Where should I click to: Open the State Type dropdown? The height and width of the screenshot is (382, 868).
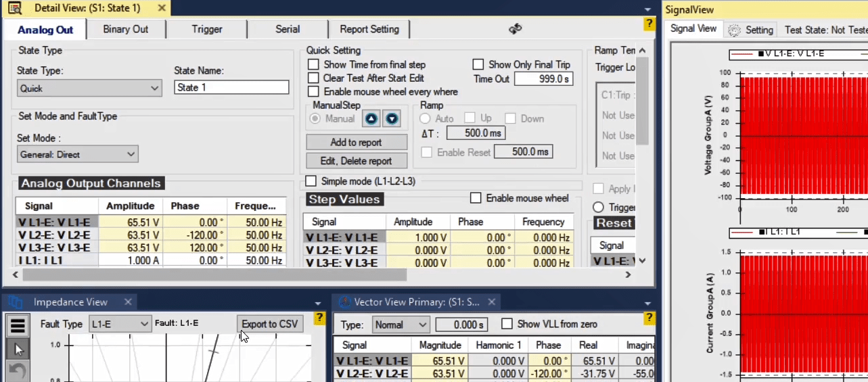89,89
